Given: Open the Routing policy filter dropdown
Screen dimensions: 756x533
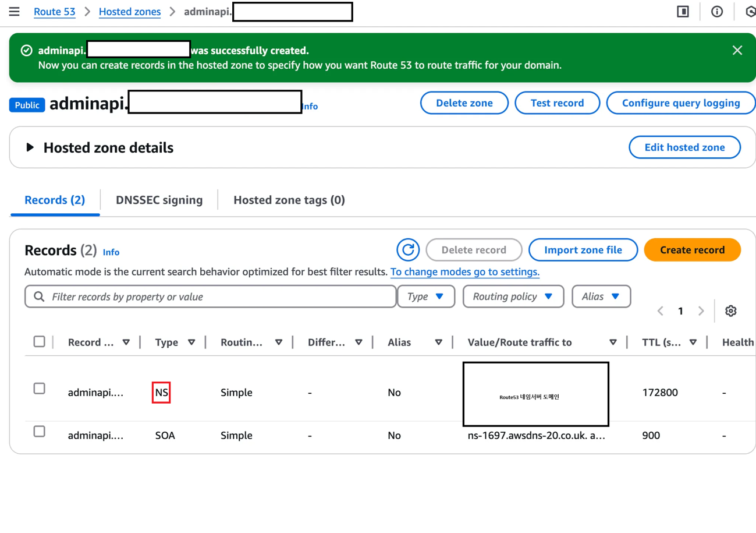Looking at the screenshot, I should [513, 296].
